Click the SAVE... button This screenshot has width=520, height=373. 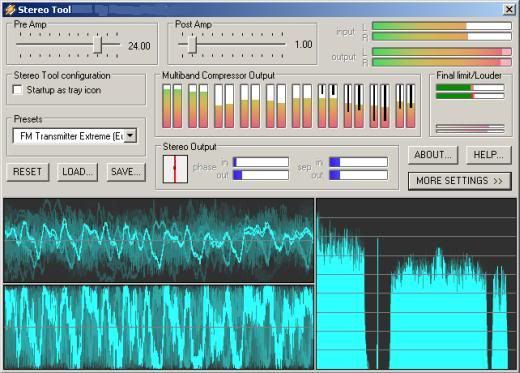(126, 172)
